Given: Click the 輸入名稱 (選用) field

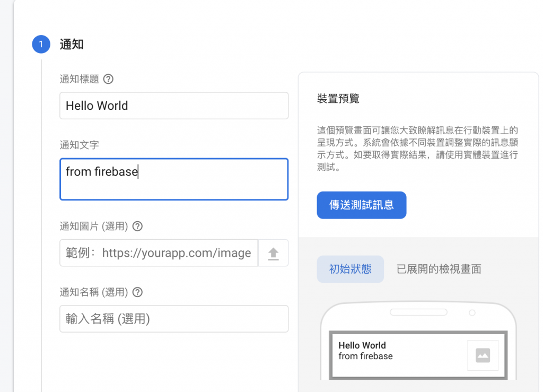Looking at the screenshot, I should (x=174, y=319).
